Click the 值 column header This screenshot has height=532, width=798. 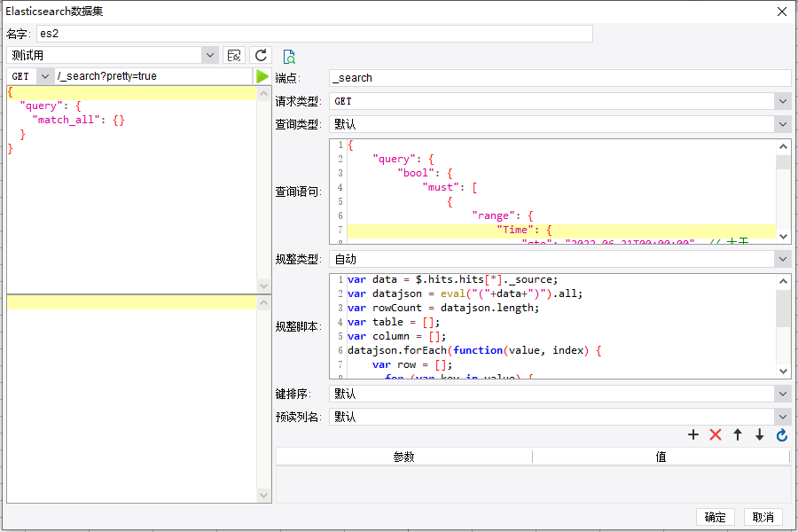(661, 457)
